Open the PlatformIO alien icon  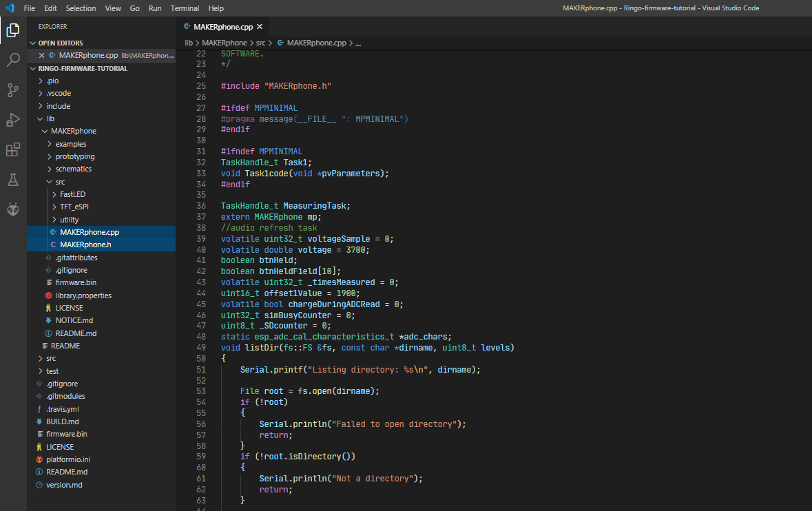click(13, 209)
